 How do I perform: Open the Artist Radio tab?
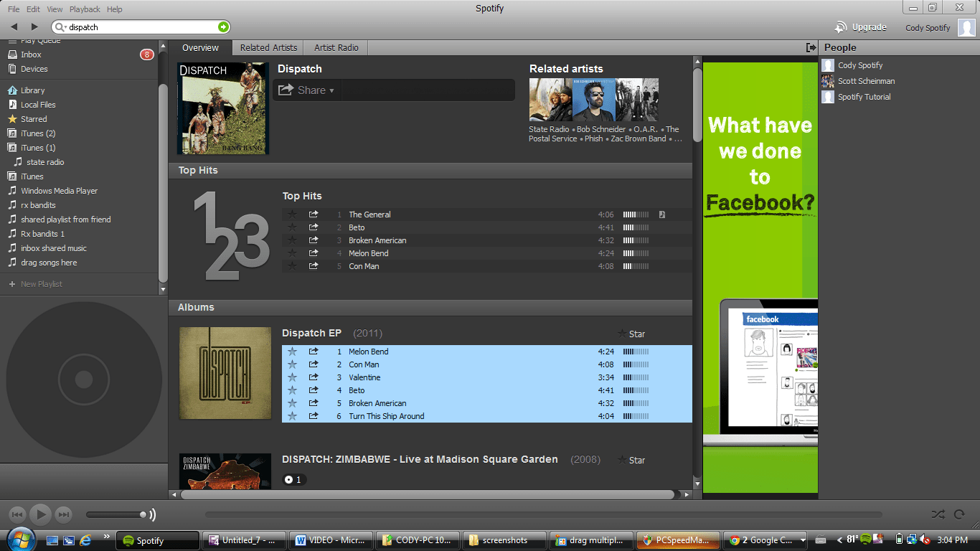335,47
